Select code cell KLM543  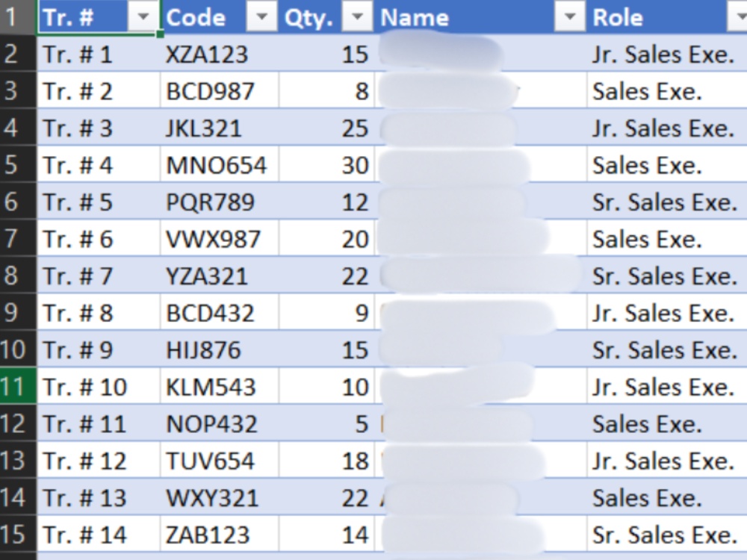pyautogui.click(x=220, y=386)
